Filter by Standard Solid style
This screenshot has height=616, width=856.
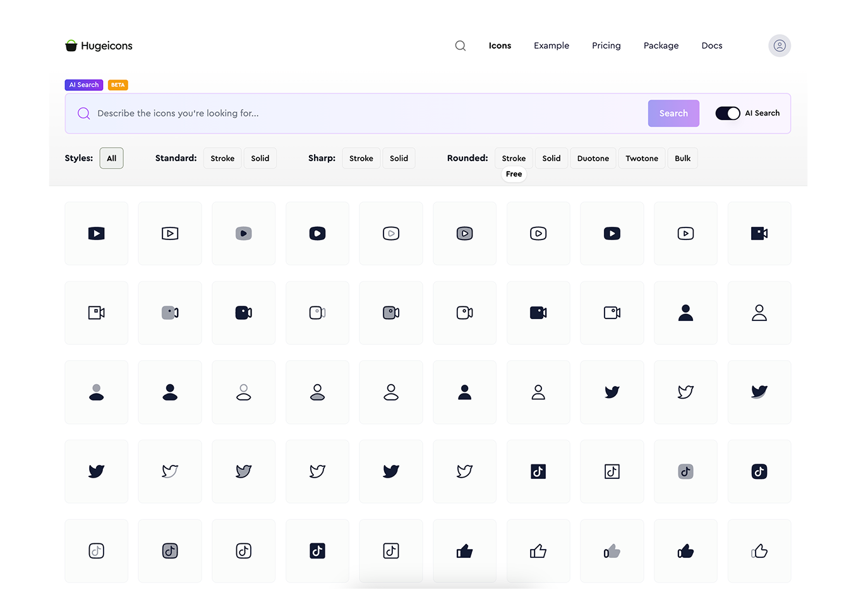pos(260,158)
